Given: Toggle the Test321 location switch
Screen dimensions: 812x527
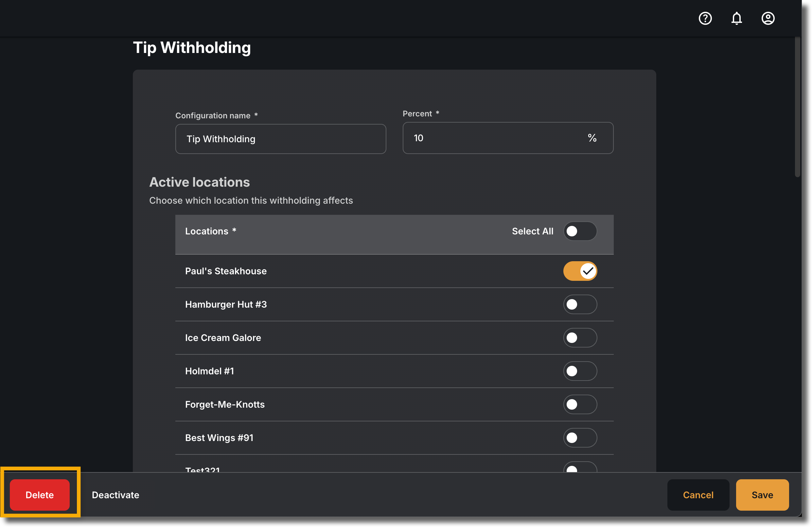Looking at the screenshot, I should coord(580,467).
